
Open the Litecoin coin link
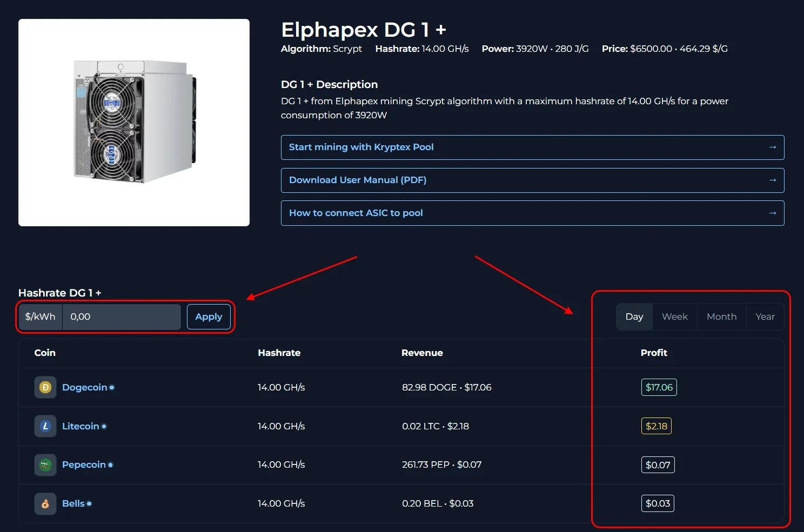click(81, 426)
